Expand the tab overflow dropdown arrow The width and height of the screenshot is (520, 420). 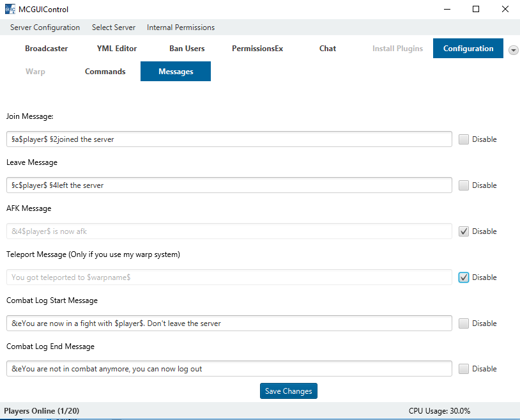(513, 50)
